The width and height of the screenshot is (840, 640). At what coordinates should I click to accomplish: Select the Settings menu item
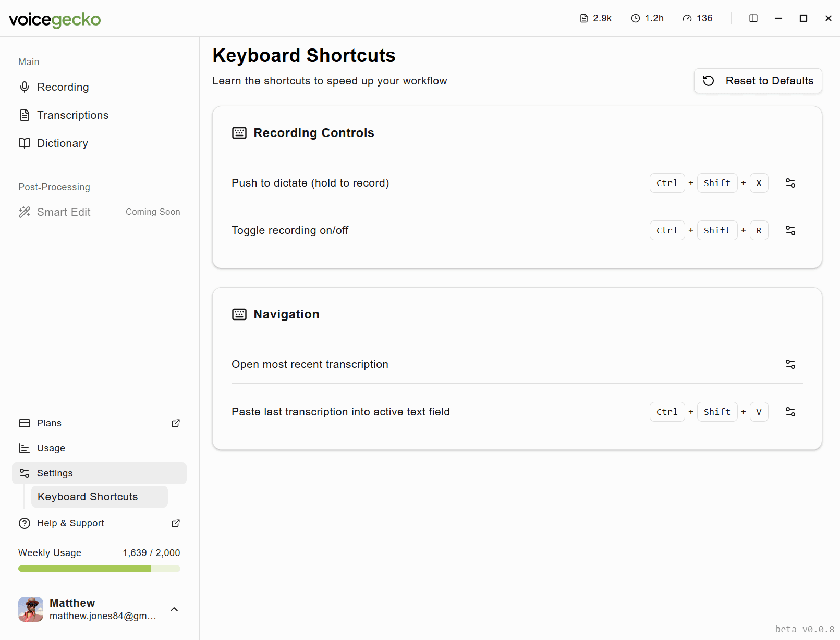[54, 473]
